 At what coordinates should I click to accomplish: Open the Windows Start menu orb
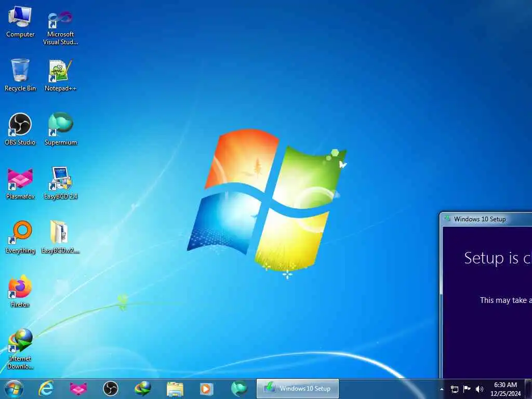tap(14, 389)
